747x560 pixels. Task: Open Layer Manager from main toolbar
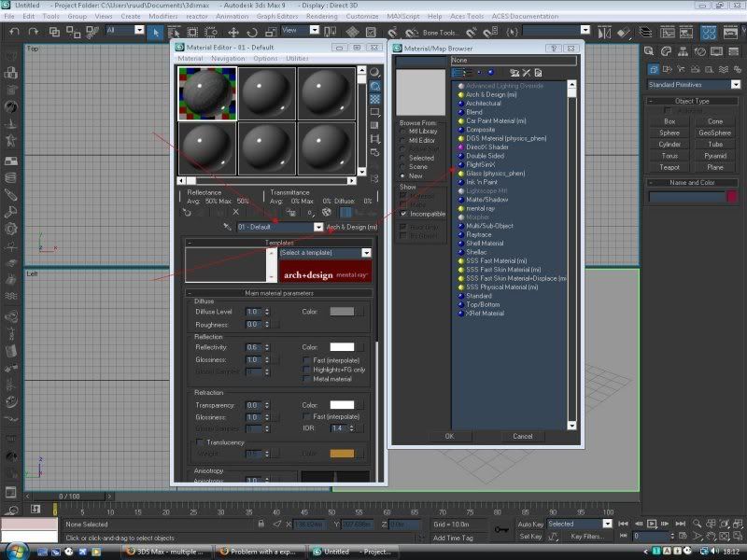645,33
